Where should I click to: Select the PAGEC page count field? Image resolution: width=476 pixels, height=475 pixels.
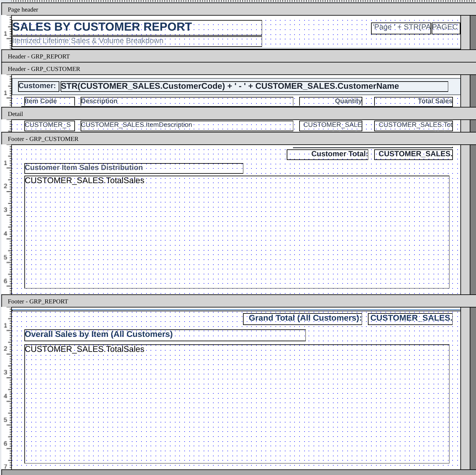pos(446,28)
